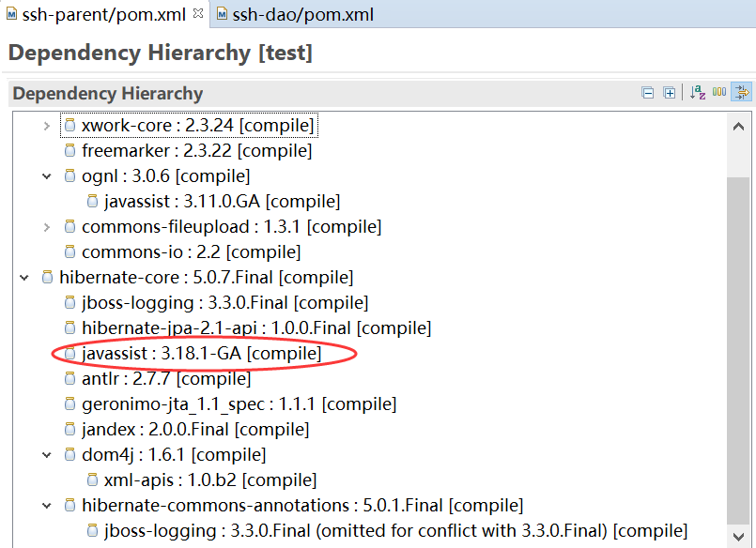Expand all dependency tree nodes

(670, 93)
